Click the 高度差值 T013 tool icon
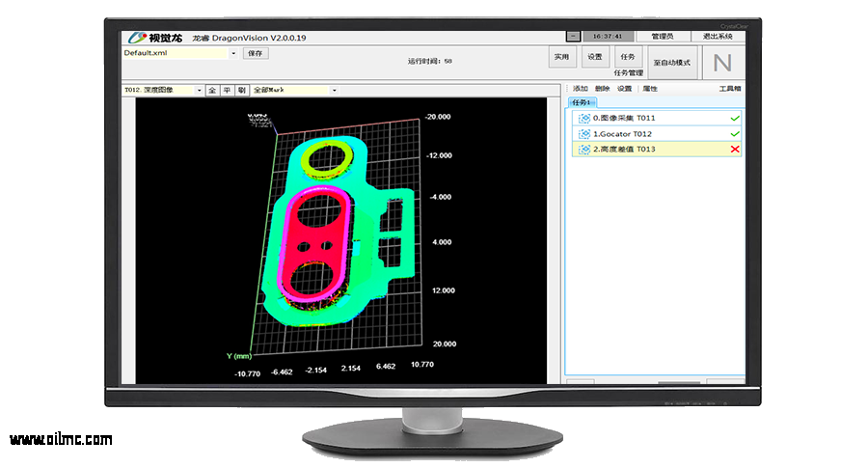 [583, 150]
